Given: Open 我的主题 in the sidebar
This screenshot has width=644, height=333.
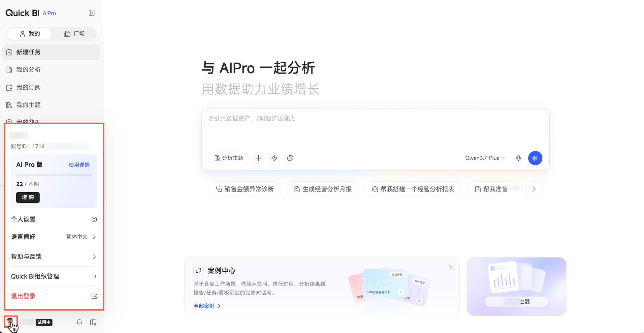Looking at the screenshot, I should (51, 105).
